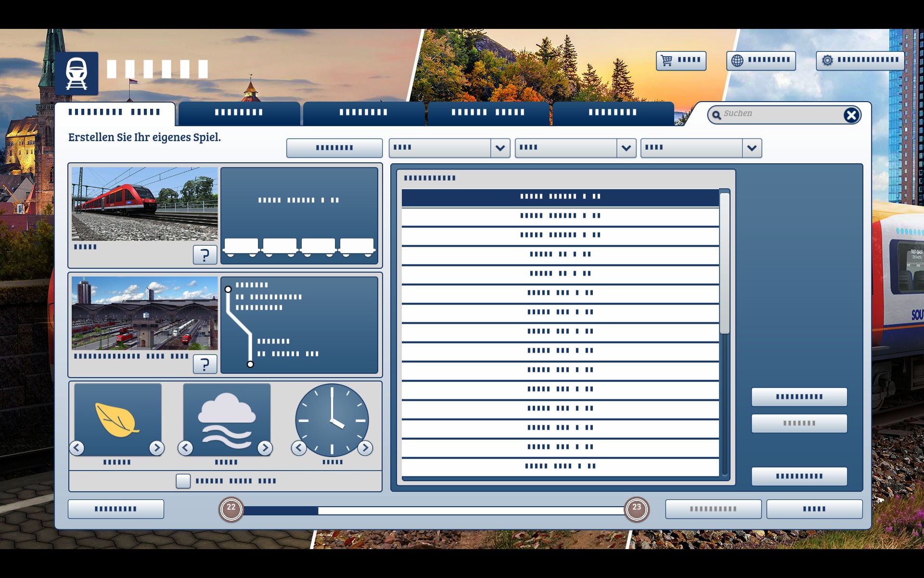924x578 pixels.
Task: Click the globe icon button
Action: click(x=760, y=61)
